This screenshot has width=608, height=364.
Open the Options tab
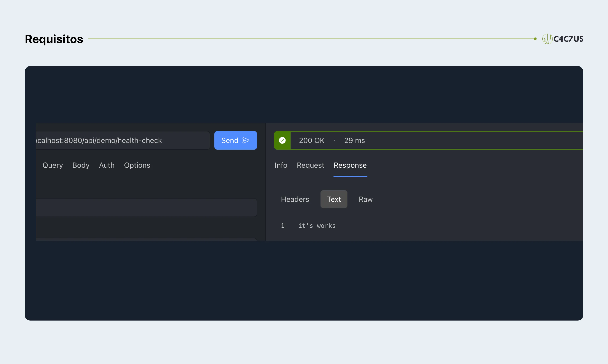pos(137,165)
